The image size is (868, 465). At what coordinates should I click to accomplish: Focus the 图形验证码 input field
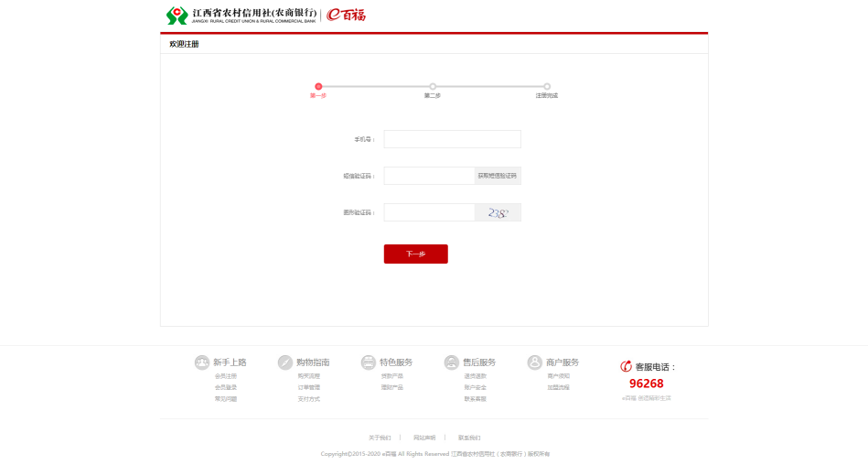point(429,212)
